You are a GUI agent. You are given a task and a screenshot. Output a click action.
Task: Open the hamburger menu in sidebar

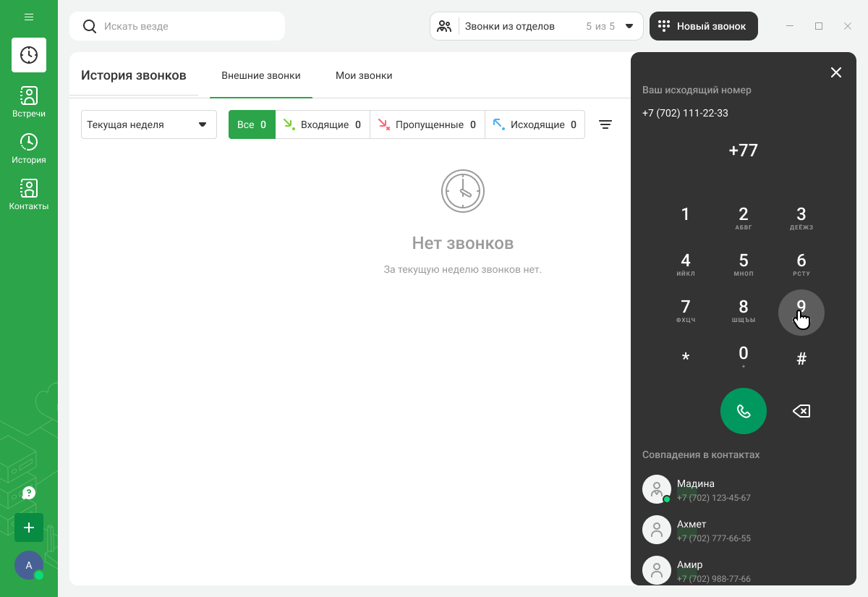point(29,17)
